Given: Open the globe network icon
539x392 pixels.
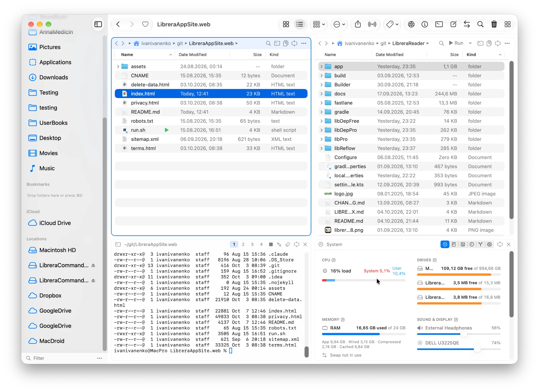Looking at the screenshot, I should (x=411, y=24).
